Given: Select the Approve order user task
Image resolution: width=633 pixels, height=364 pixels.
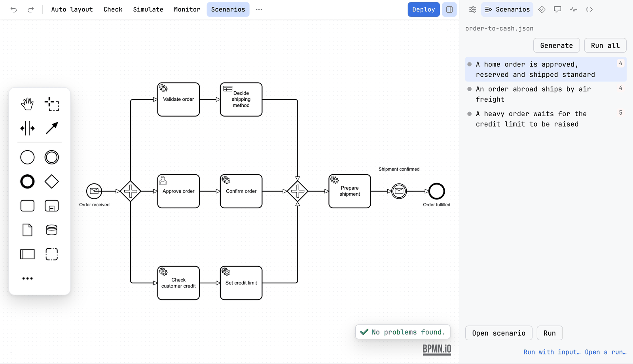Looking at the screenshot, I should click(178, 191).
